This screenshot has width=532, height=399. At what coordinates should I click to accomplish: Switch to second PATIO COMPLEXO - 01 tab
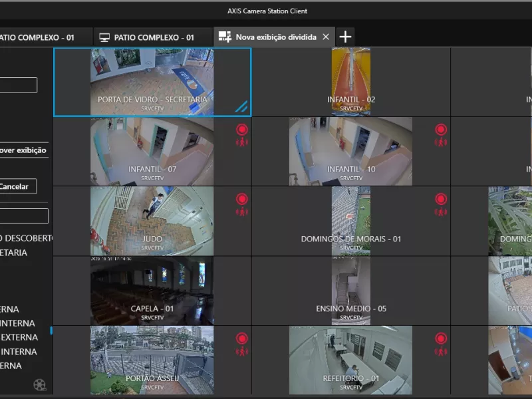tap(153, 37)
